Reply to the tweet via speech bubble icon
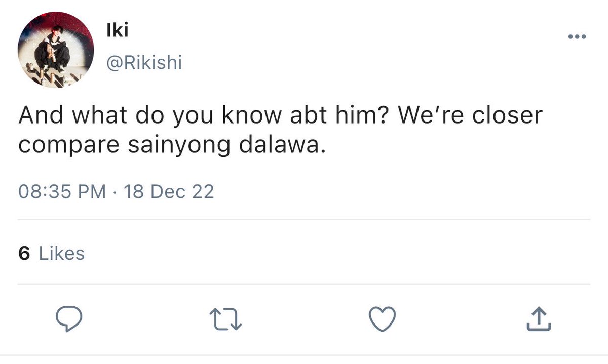608x364 pixels. coord(68,320)
